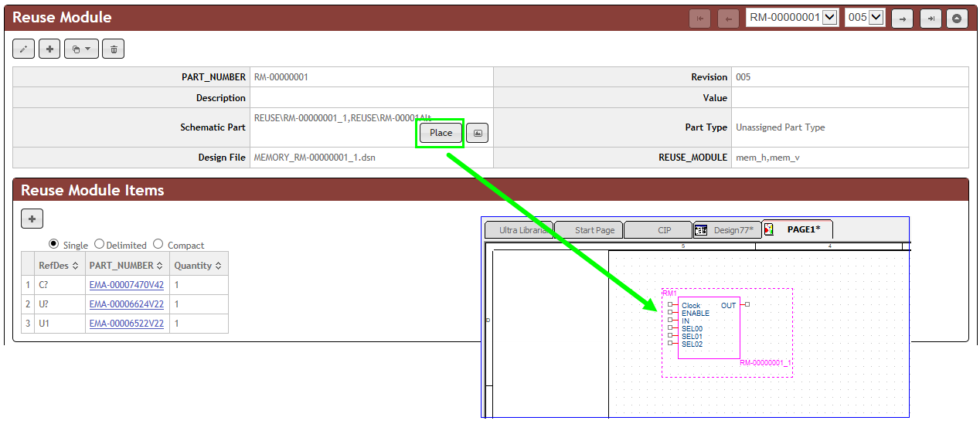Click the image preview icon beside Place
Viewport: 980px width, 424px height.
pyautogui.click(x=478, y=133)
